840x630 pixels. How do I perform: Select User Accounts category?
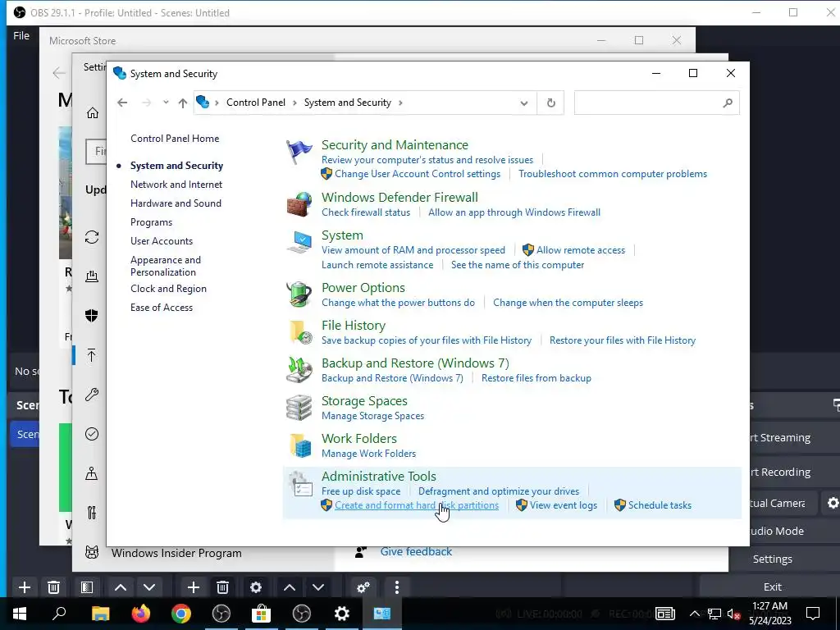click(162, 241)
